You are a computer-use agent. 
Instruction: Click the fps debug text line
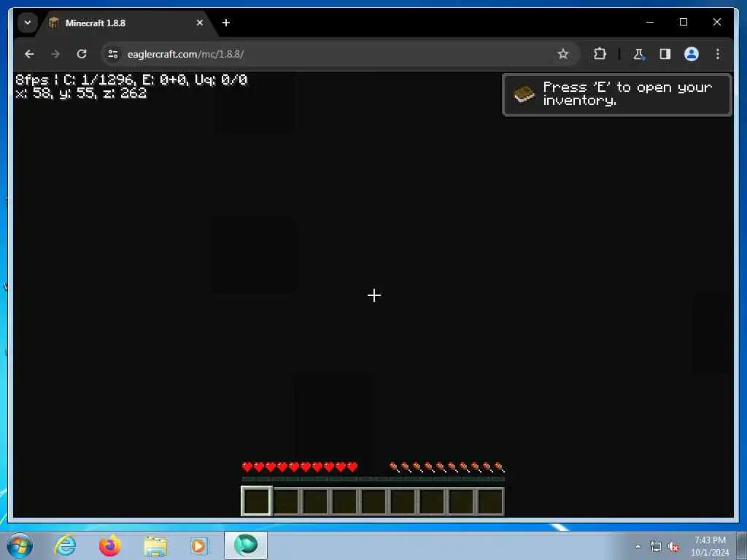click(131, 79)
